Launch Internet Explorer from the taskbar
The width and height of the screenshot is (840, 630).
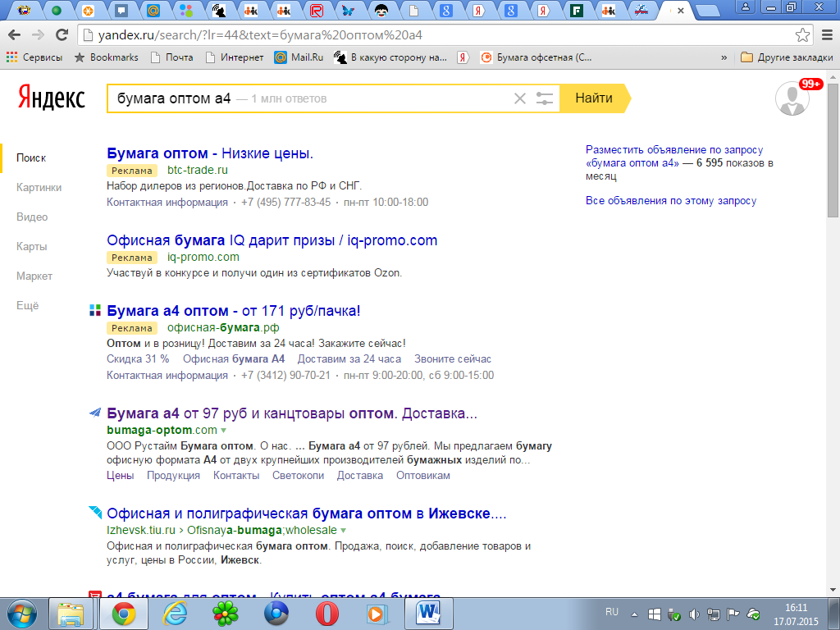(x=175, y=614)
